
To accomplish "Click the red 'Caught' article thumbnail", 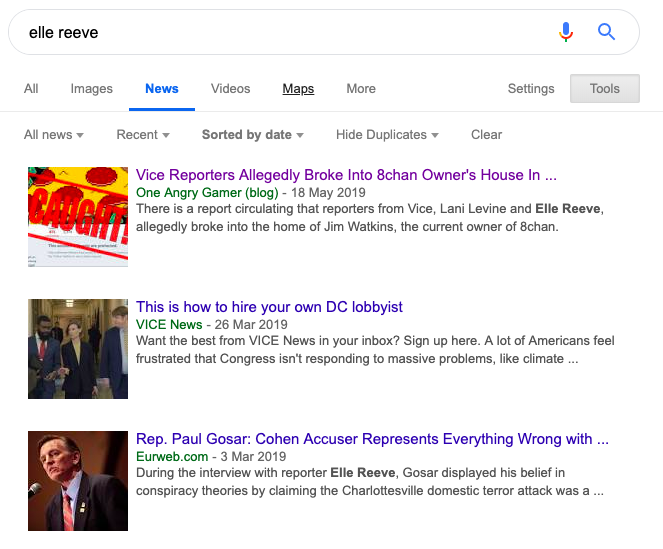I will tap(78, 217).
